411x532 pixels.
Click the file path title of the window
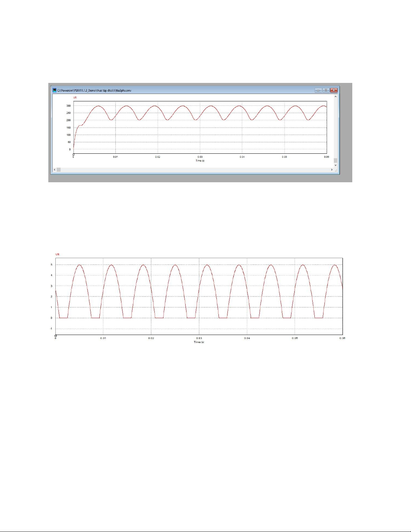94,91
